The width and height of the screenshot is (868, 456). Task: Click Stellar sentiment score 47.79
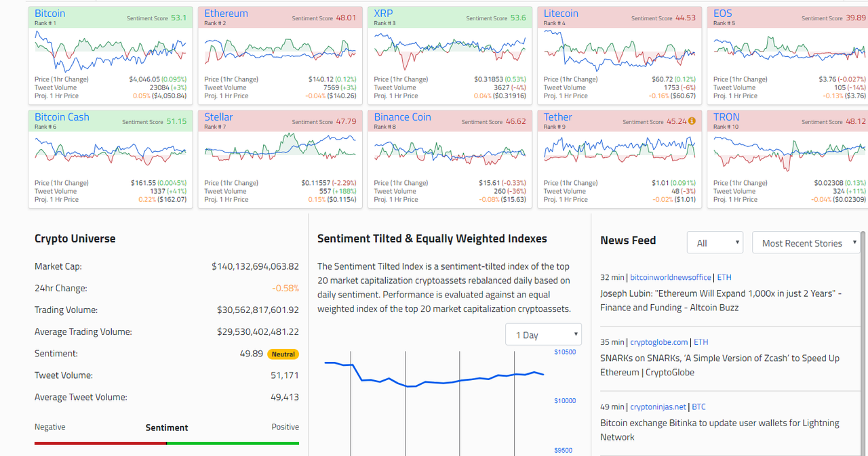click(346, 121)
